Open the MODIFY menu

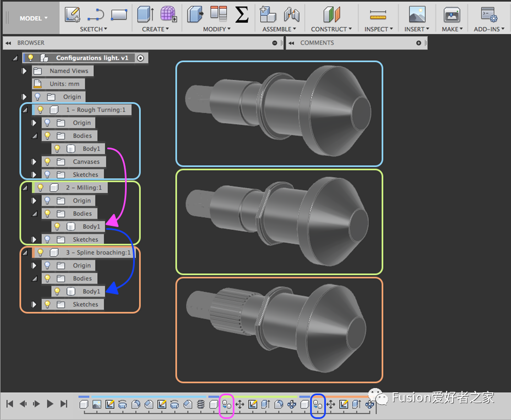click(x=218, y=29)
